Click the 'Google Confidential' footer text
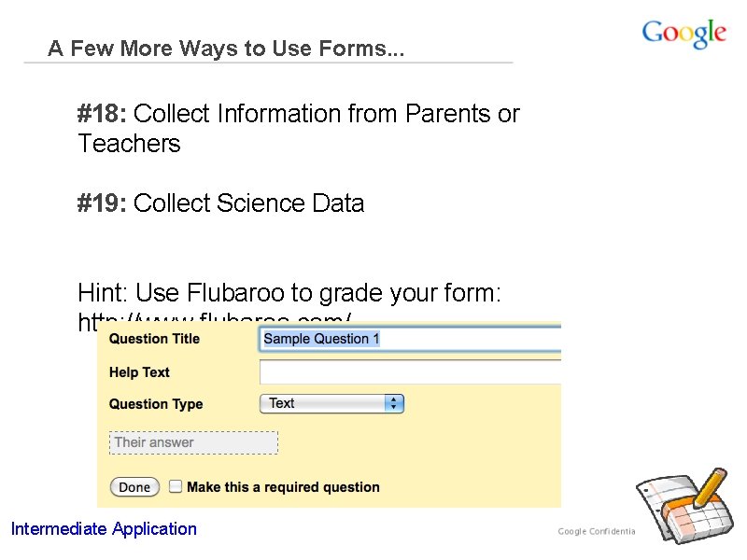The image size is (747, 560). [597, 532]
